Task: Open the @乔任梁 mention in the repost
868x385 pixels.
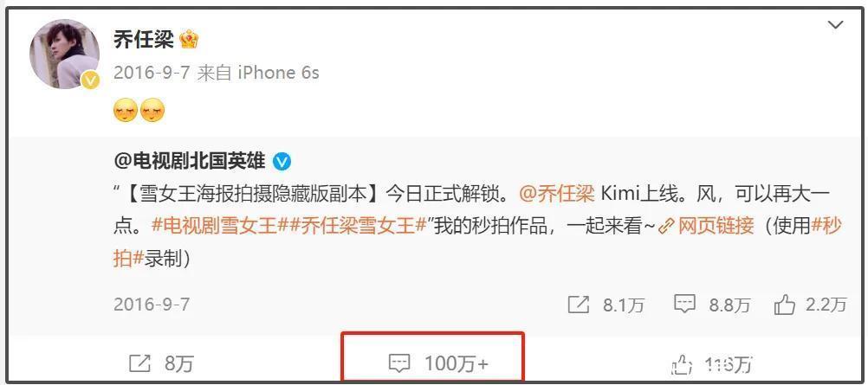Action: tap(557, 194)
